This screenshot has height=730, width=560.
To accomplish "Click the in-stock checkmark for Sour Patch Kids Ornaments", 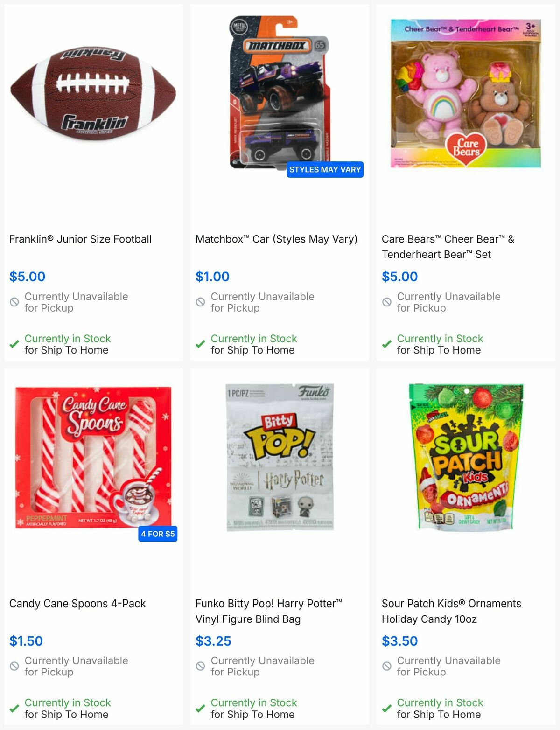I will (x=386, y=708).
